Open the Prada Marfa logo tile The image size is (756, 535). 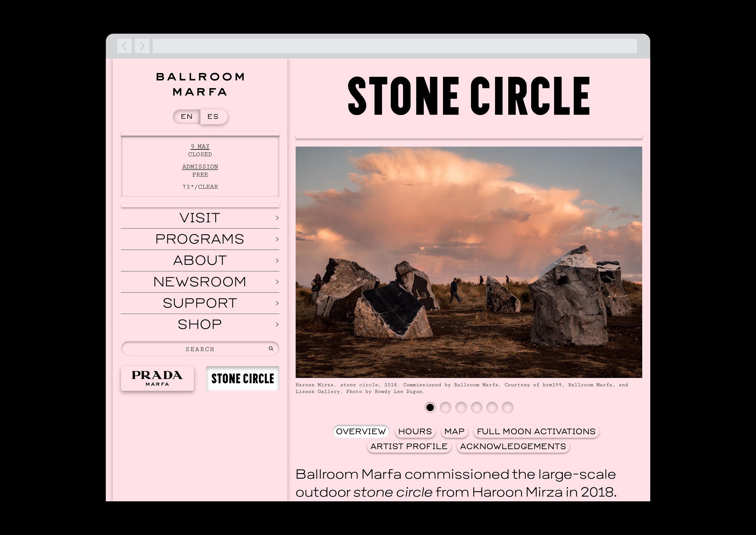[x=157, y=378]
